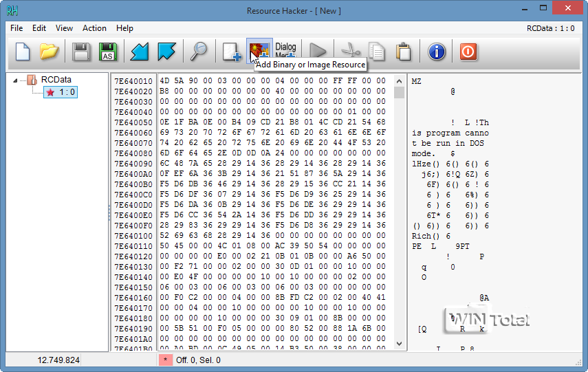Click address 7E640010 in hex view
This screenshot has height=372, width=588.
tap(133, 81)
